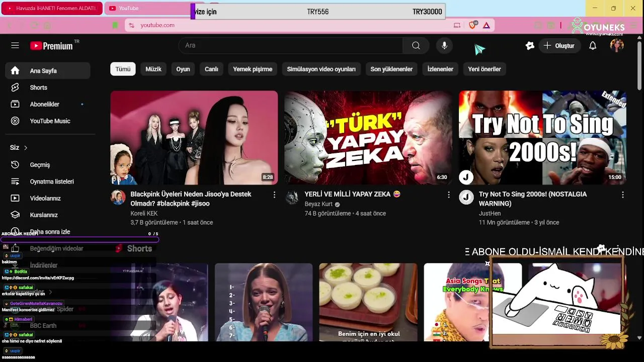
Task: Open Shorts from the left sidebar
Action: 48,87
